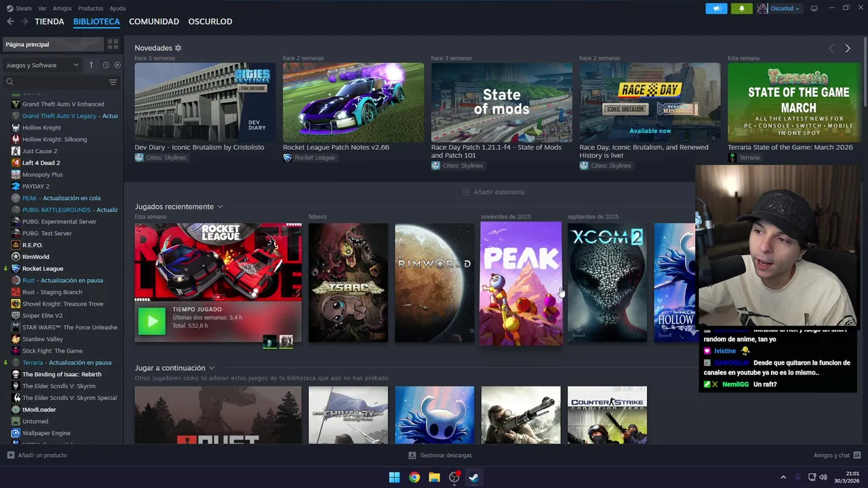Image resolution: width=868 pixels, height=488 pixels.
Task: Open the blue announcements megaphone button
Action: pos(716,8)
